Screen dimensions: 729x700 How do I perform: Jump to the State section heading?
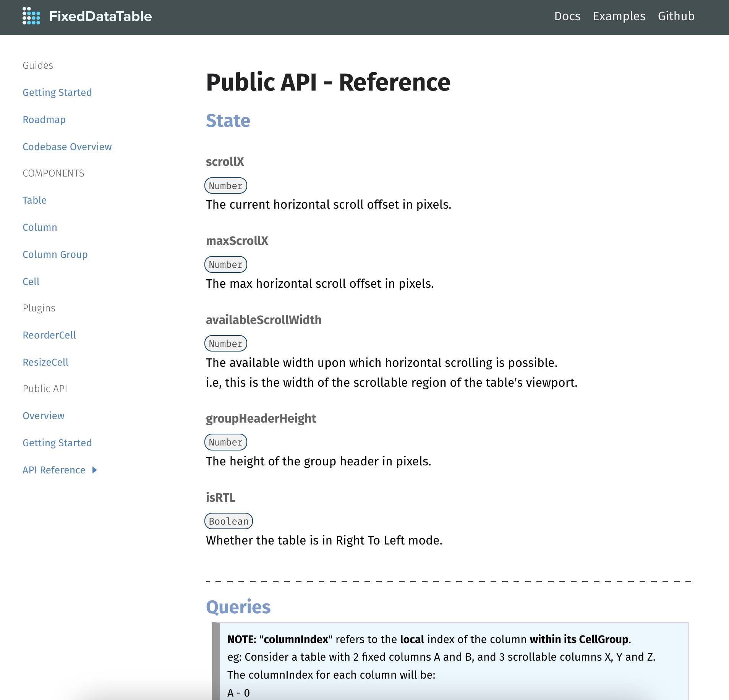click(228, 121)
